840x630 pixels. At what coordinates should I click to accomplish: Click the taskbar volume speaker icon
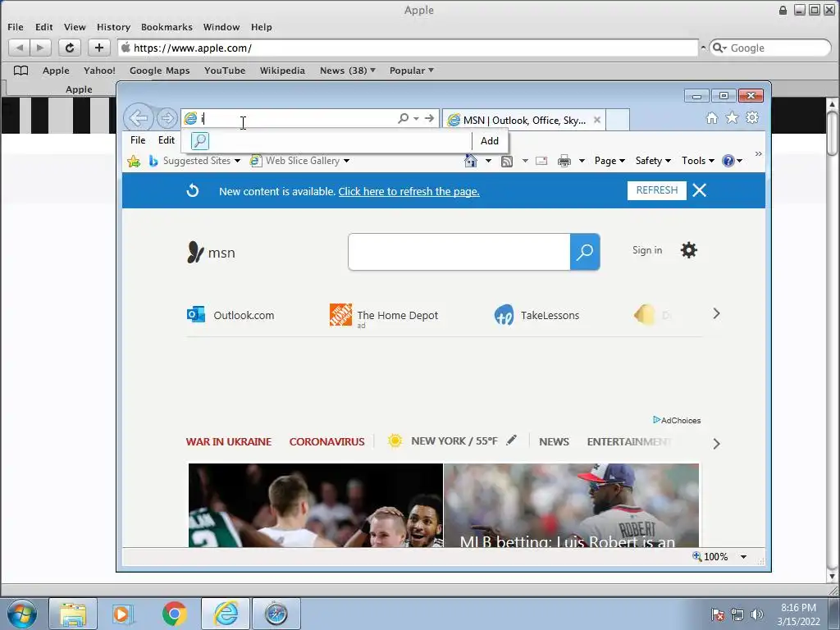(757, 614)
